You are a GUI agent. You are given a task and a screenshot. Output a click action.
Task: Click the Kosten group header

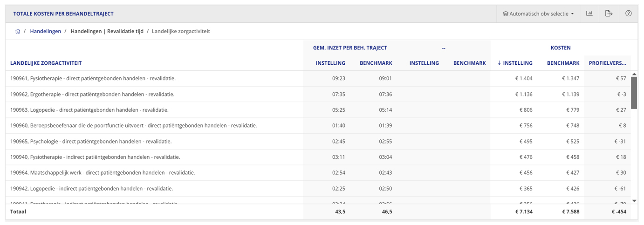tap(561, 48)
